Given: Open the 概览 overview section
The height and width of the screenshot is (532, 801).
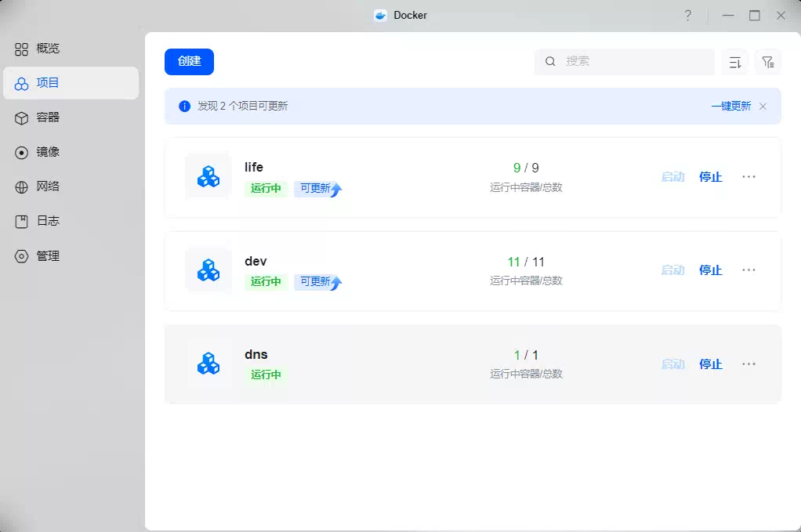Looking at the screenshot, I should pyautogui.click(x=37, y=49).
